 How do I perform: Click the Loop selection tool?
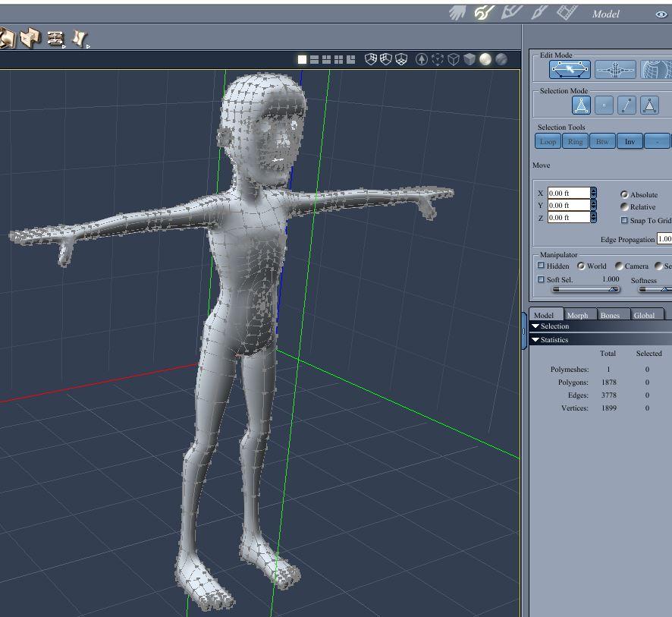548,141
